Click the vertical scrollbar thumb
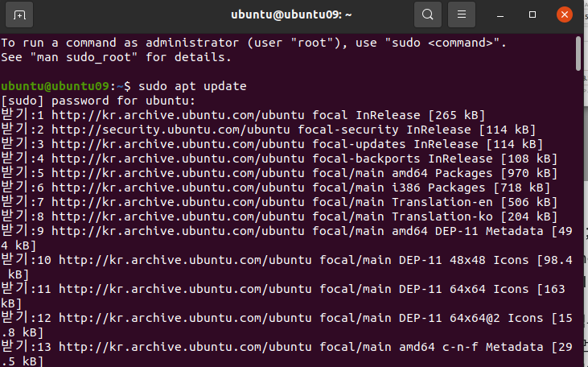This screenshot has height=367, width=588. pos(578,53)
